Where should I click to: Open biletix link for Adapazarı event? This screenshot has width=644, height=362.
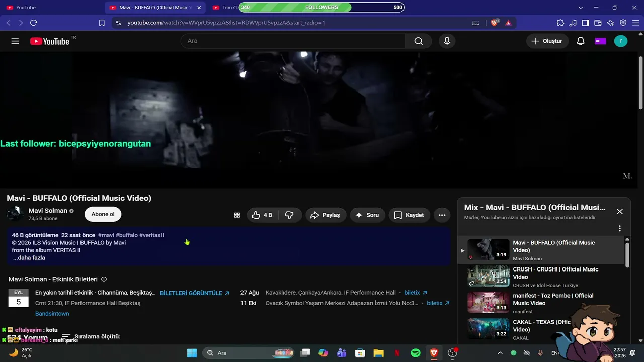pos(439,303)
